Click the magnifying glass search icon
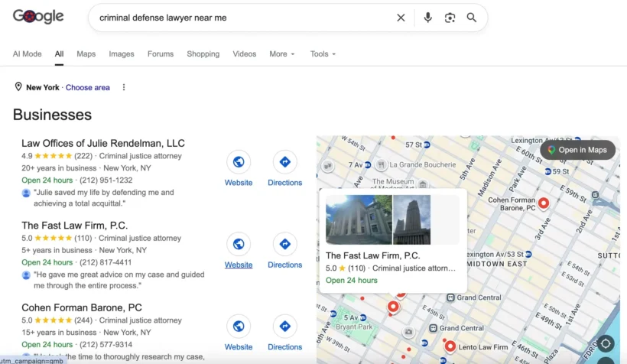The width and height of the screenshot is (627, 364). click(x=472, y=18)
